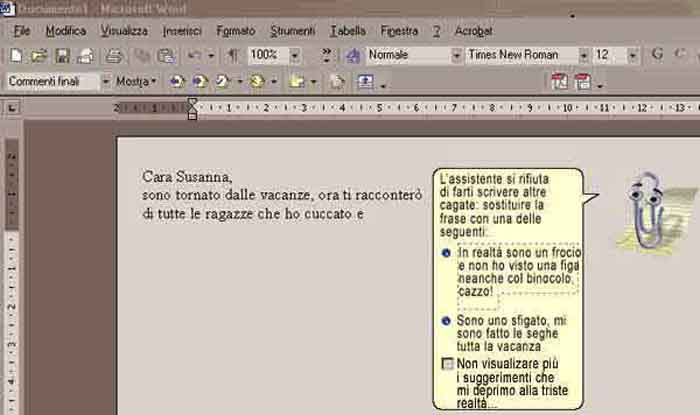
Task: Accept change checkmark icon
Action: [x=222, y=81]
